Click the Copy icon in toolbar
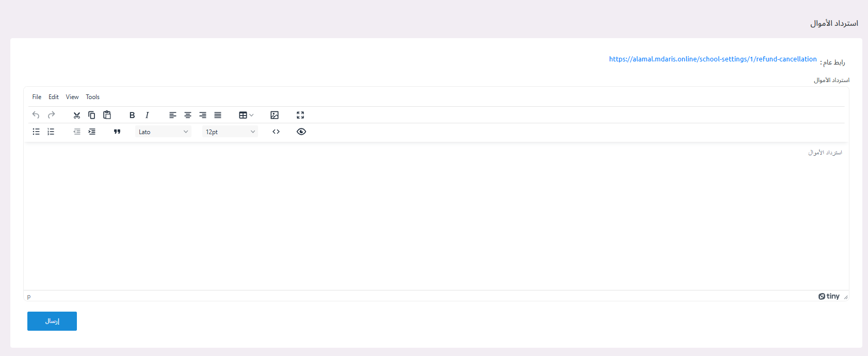Screen dimensions: 868x356 point(92,115)
